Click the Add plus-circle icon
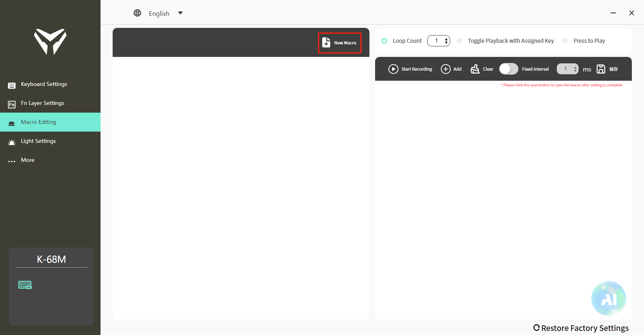 point(445,69)
